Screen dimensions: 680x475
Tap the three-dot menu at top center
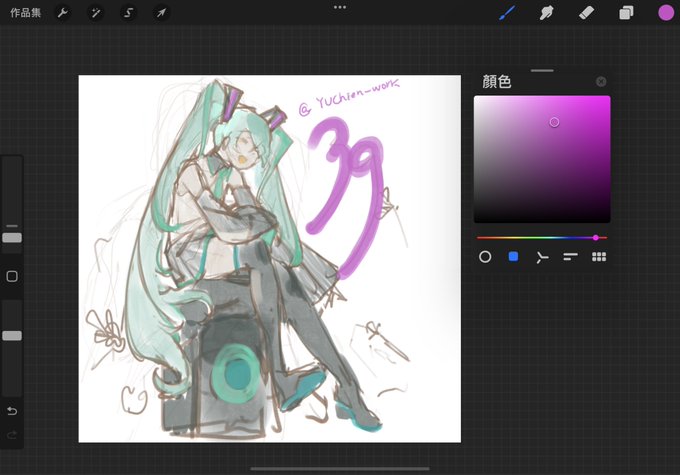click(340, 7)
